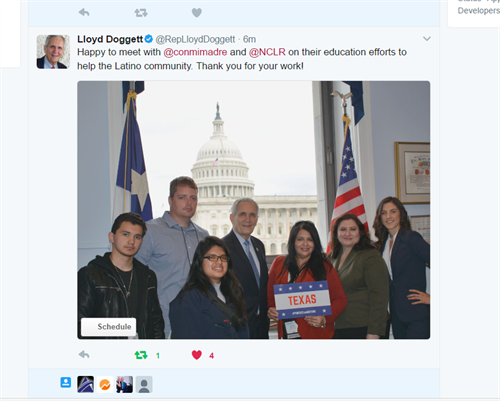Expand the tweet options chevron menu
Viewport: 500px width, 401px height.
[x=427, y=39]
